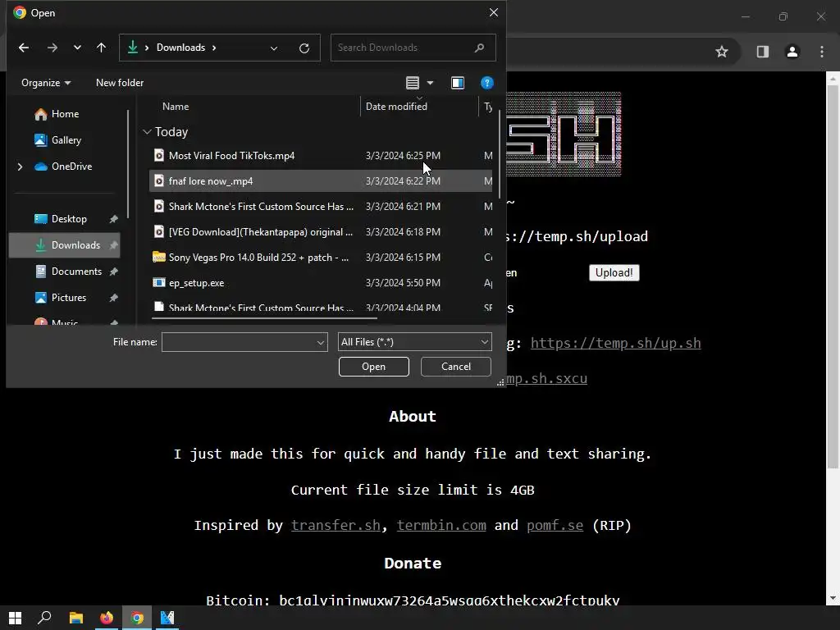Cancel the Open dialog
840x630 pixels.
coord(455,367)
